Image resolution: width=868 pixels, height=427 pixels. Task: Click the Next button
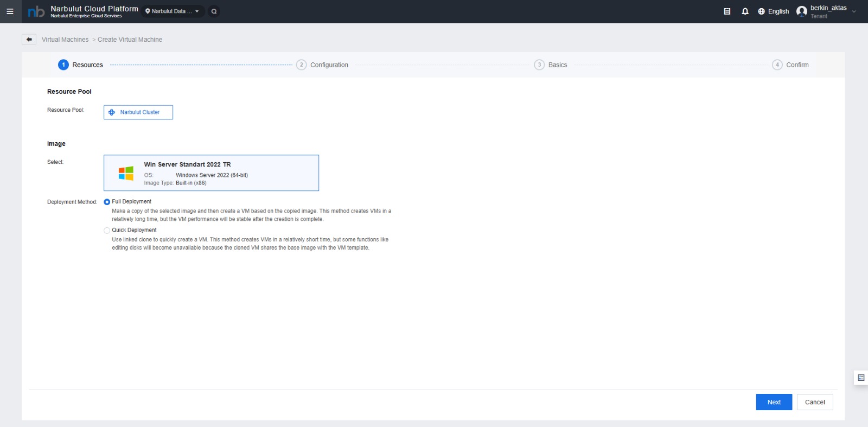pos(774,402)
